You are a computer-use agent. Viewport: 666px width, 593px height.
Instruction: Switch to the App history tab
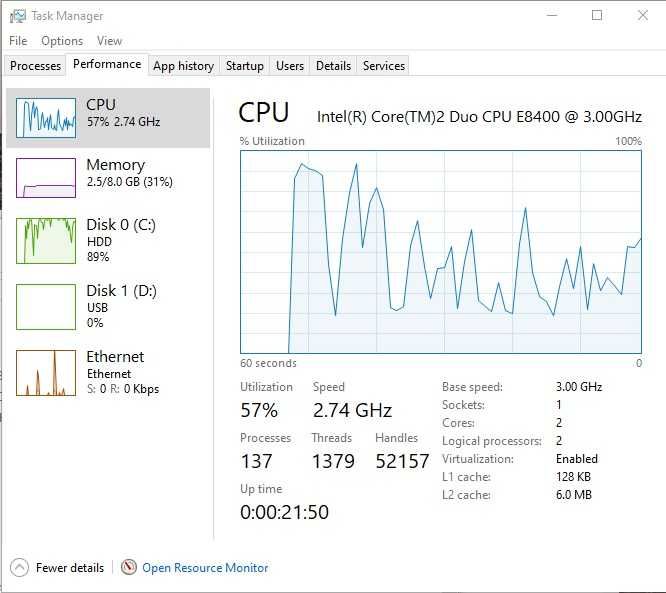(183, 66)
